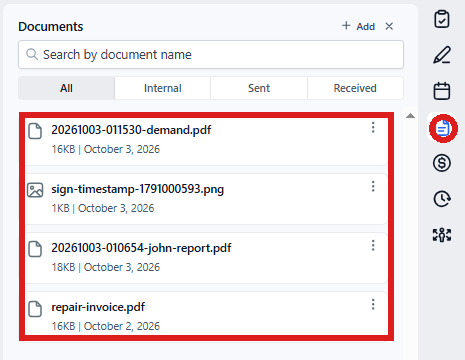The width and height of the screenshot is (465, 360).
Task: Click the scroll up arrow of the document list
Action: tap(410, 116)
